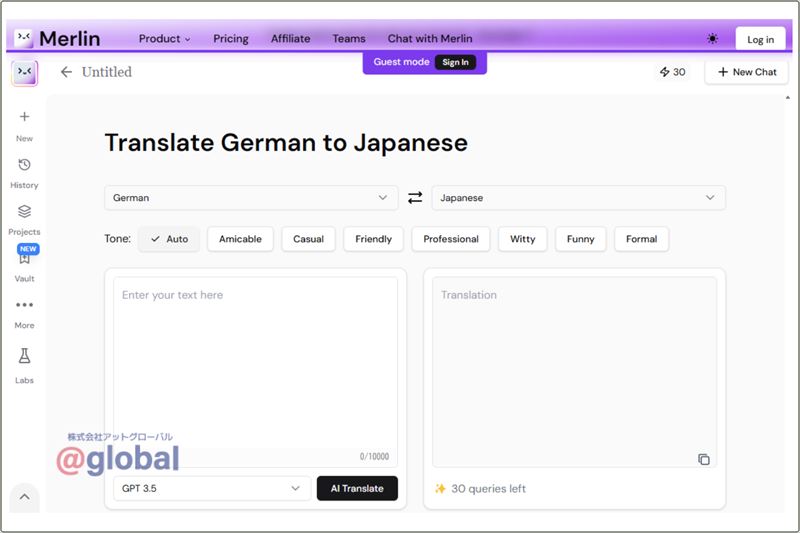Click the 0/10000 character counter
The image size is (800, 533).
pos(374,456)
